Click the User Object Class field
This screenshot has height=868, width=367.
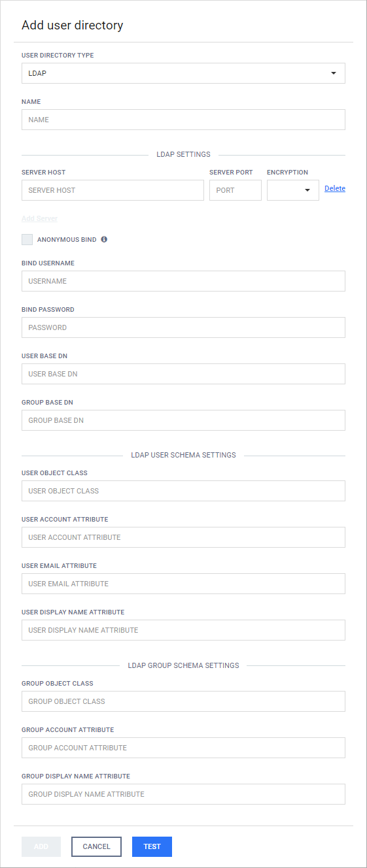[x=183, y=491]
